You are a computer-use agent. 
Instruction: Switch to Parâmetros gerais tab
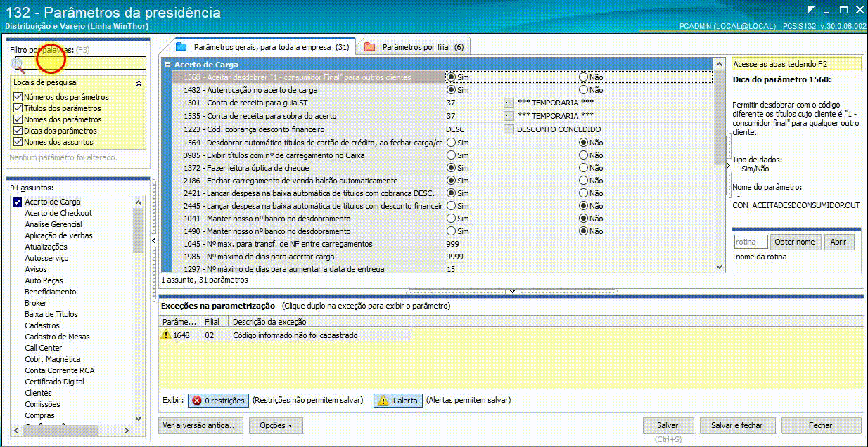tap(262, 47)
